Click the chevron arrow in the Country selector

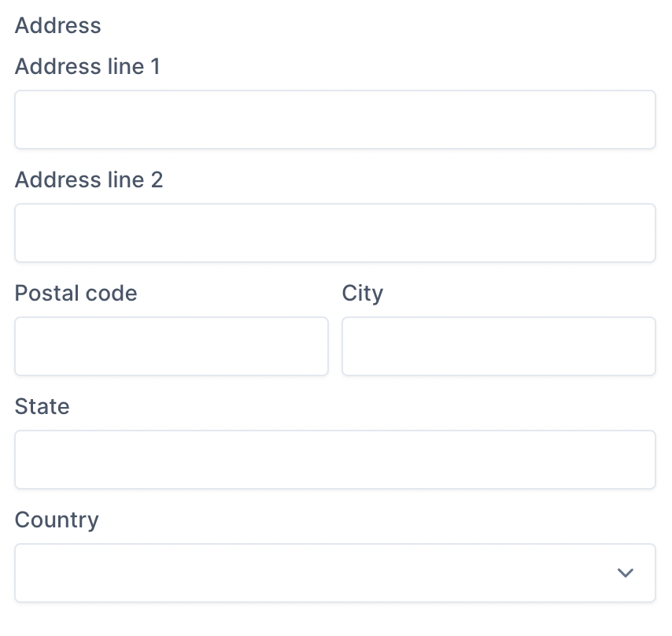(x=626, y=573)
